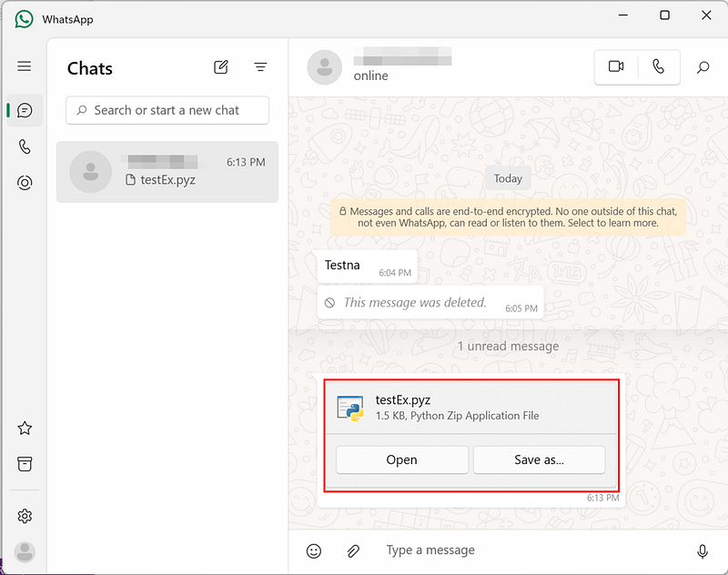The image size is (728, 575).
Task: Switch to the Chats tab icon
Action: point(25,110)
